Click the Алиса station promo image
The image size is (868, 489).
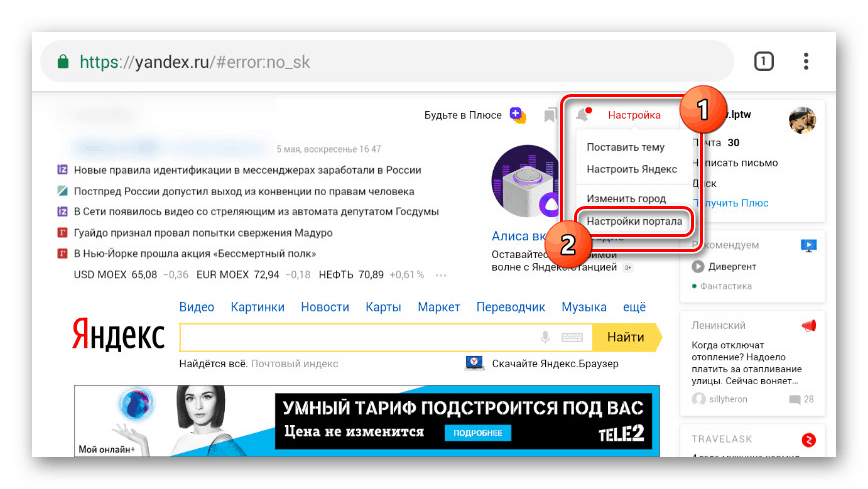coord(526,181)
